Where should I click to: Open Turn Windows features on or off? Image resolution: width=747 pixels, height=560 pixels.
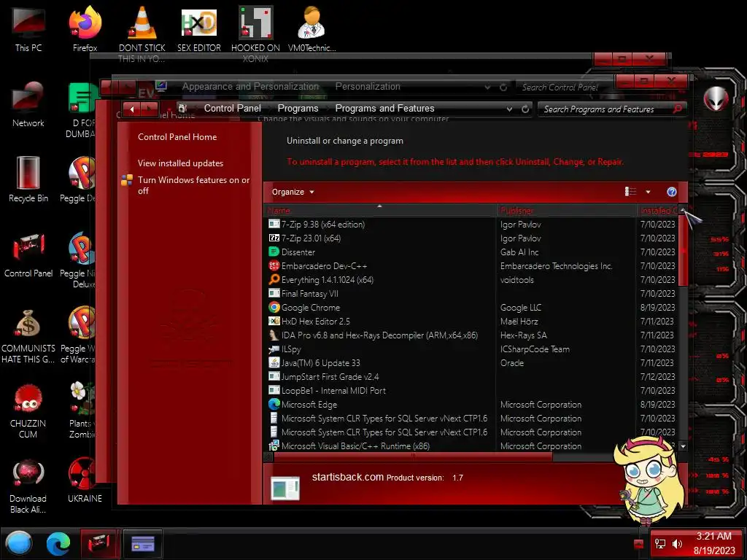coord(193,185)
